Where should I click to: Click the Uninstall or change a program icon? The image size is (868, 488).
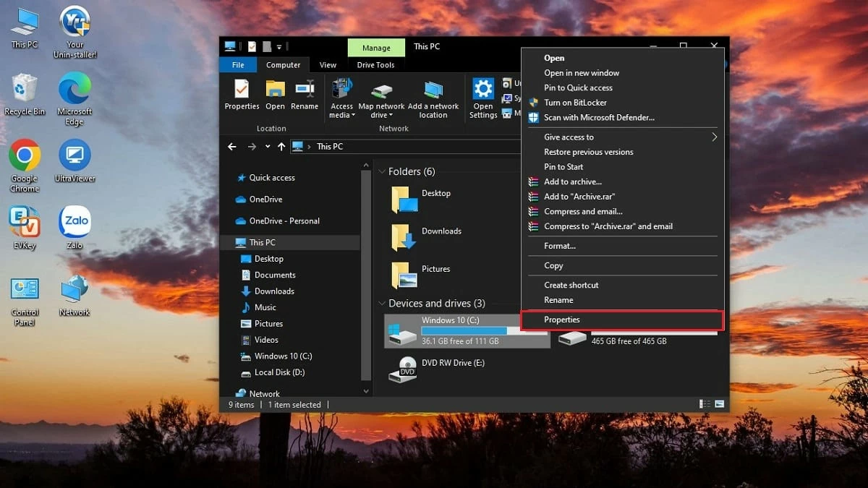click(507, 84)
